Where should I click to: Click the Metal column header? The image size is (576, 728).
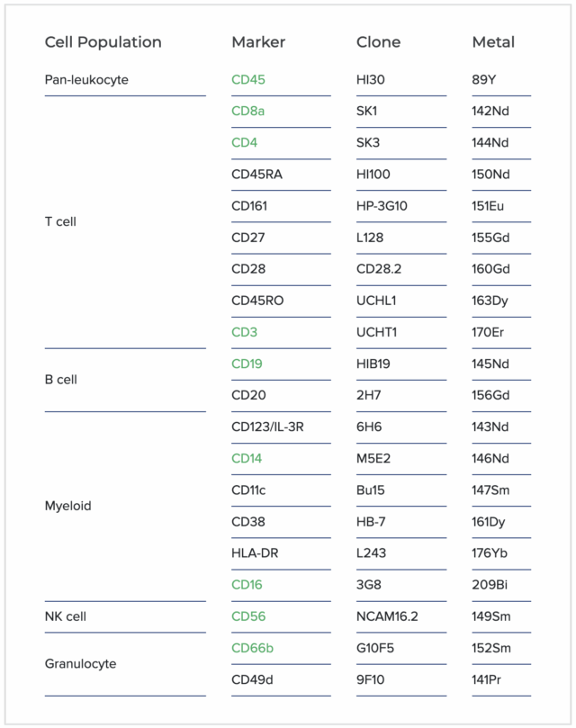coord(493,42)
